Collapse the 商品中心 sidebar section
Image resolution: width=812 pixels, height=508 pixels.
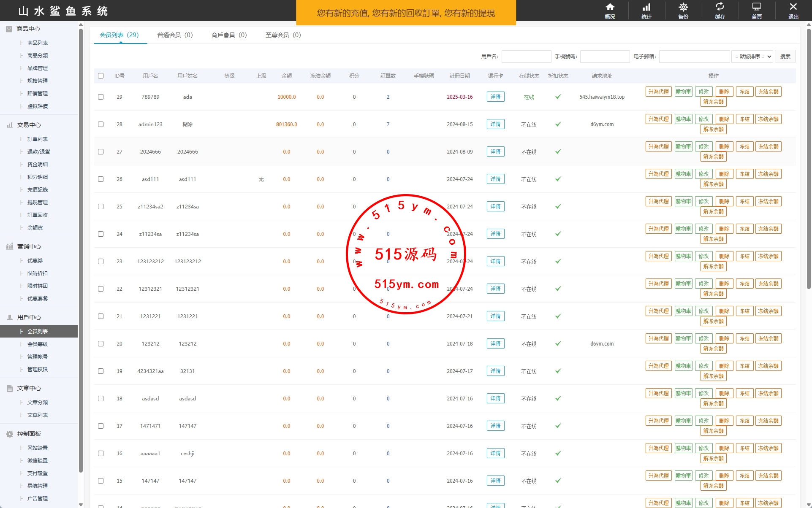pos(28,29)
